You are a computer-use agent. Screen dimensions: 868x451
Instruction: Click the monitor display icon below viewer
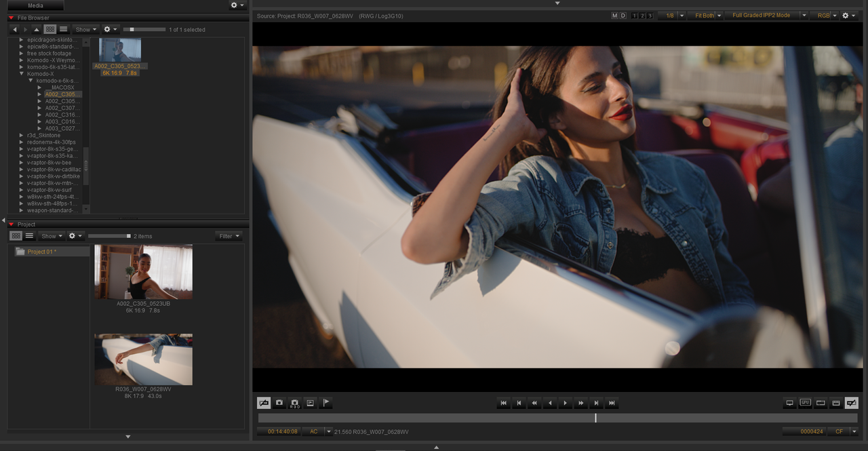click(789, 403)
